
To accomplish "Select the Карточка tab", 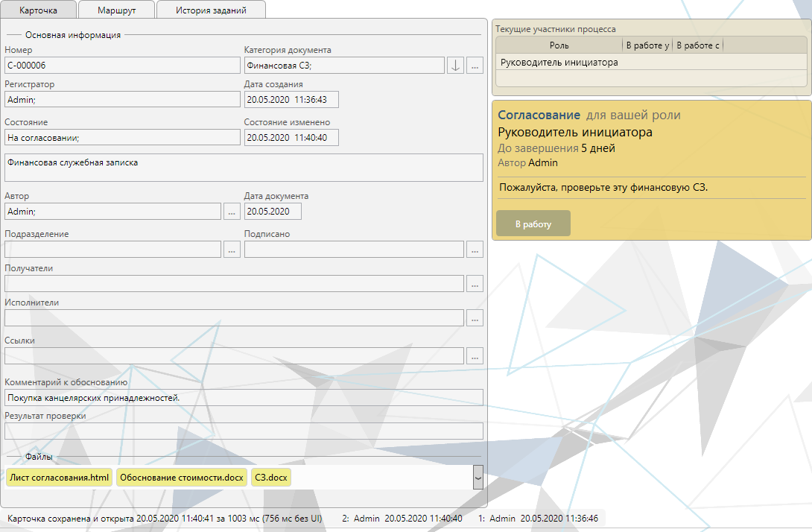I will click(x=38, y=10).
